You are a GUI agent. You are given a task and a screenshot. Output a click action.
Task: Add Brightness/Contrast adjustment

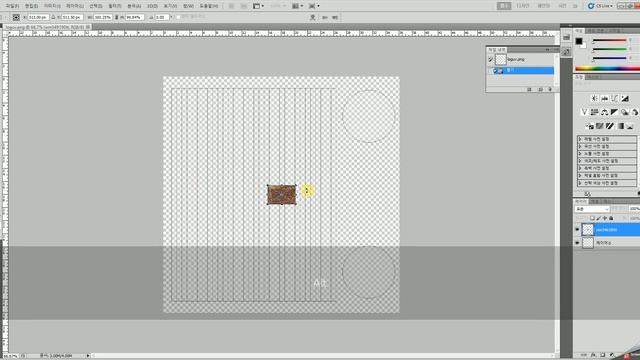pos(594,98)
